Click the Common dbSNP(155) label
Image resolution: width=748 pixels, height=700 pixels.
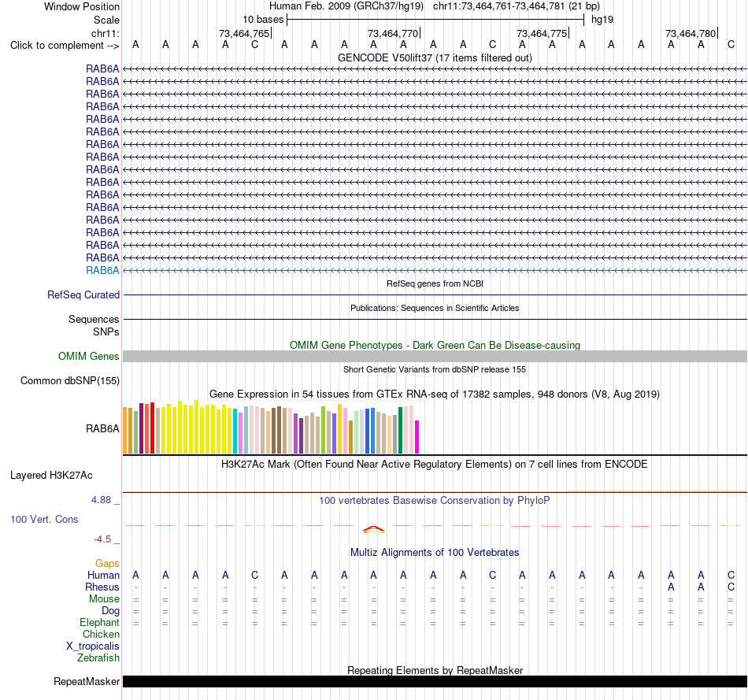69,381
